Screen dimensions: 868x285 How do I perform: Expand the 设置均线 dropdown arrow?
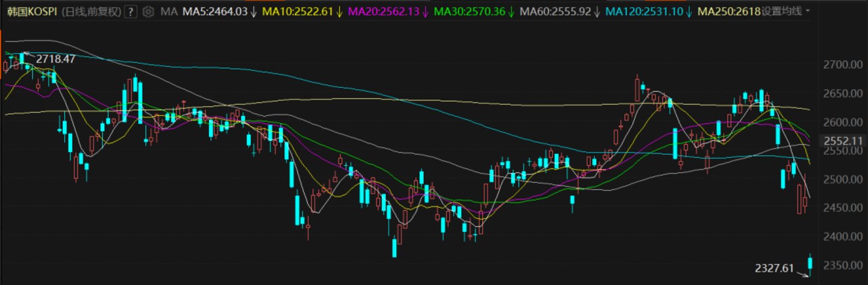[x=808, y=11]
